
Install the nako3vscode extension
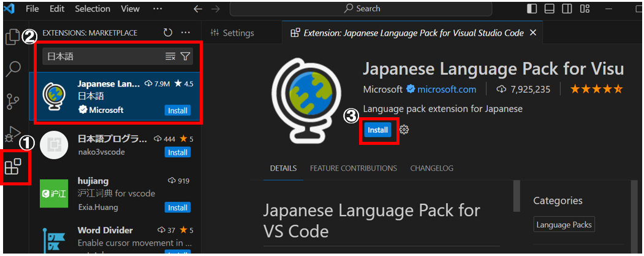(178, 152)
